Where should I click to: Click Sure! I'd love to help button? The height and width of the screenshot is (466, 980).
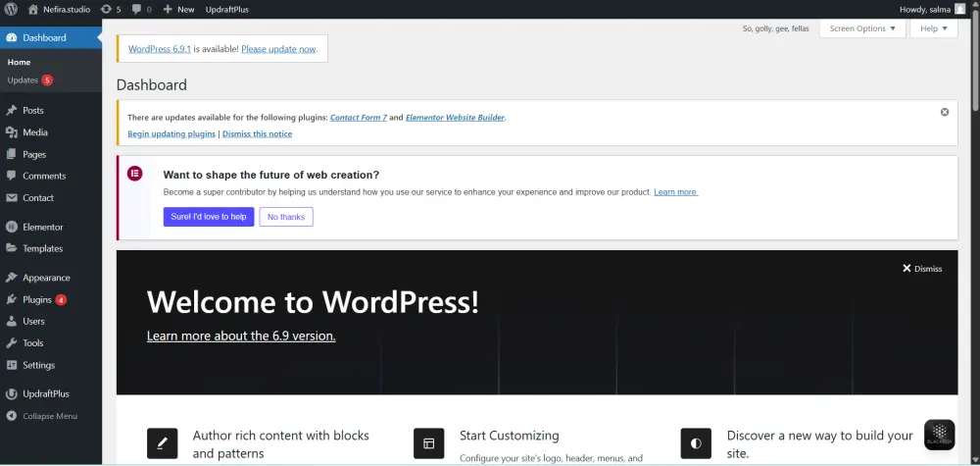209,217
